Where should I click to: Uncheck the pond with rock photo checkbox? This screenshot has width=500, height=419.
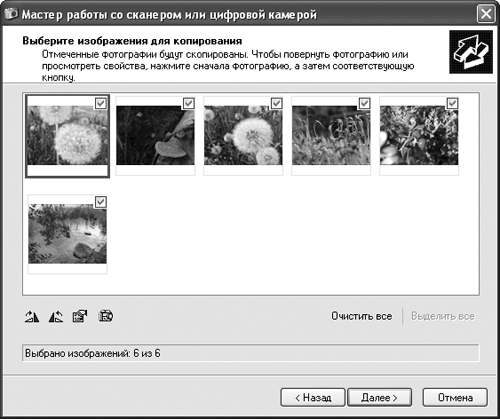pyautogui.click(x=101, y=202)
